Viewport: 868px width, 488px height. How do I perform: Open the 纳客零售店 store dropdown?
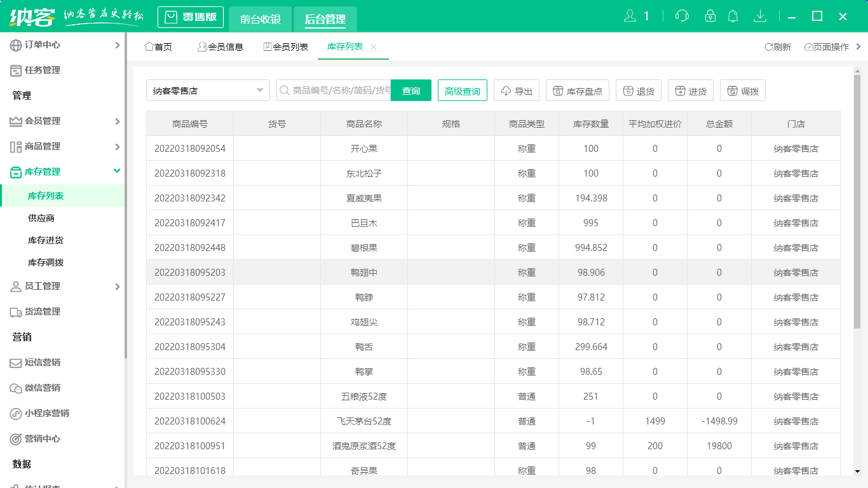pos(208,91)
